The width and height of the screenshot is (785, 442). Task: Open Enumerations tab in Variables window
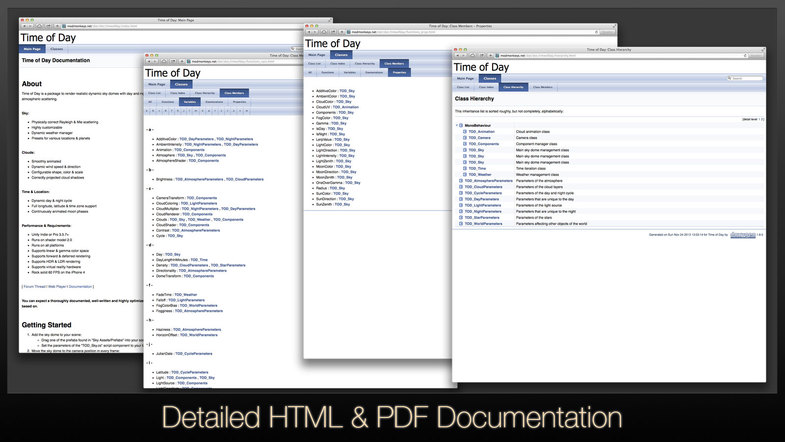[x=214, y=102]
